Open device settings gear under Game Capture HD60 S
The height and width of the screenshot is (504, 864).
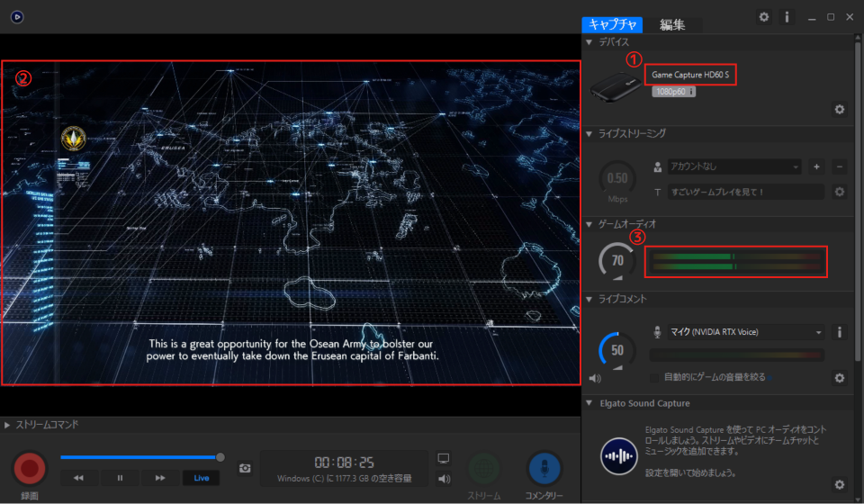[x=839, y=110]
